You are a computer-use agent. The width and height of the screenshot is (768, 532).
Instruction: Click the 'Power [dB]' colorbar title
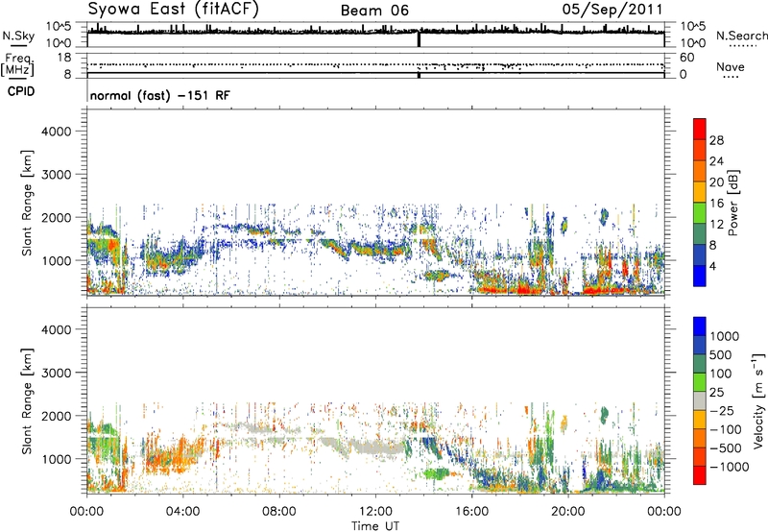tap(733, 203)
